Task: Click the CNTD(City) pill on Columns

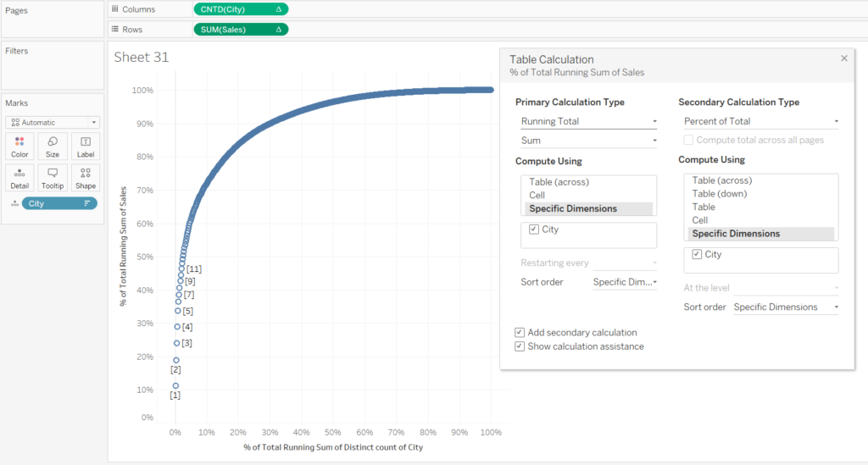Action: click(241, 8)
